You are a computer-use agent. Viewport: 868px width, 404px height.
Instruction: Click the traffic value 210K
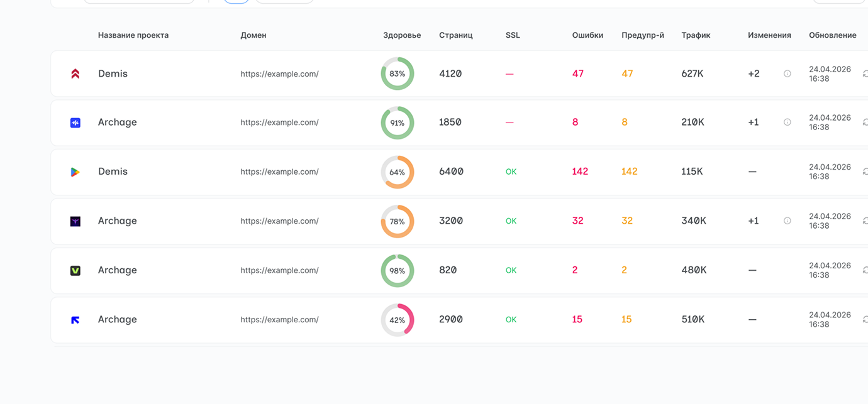tap(693, 123)
